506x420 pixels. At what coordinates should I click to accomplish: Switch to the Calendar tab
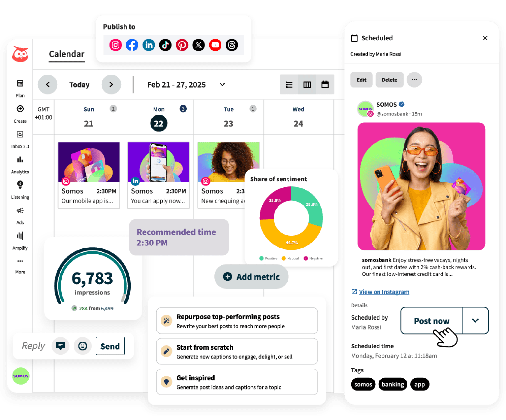coord(66,54)
